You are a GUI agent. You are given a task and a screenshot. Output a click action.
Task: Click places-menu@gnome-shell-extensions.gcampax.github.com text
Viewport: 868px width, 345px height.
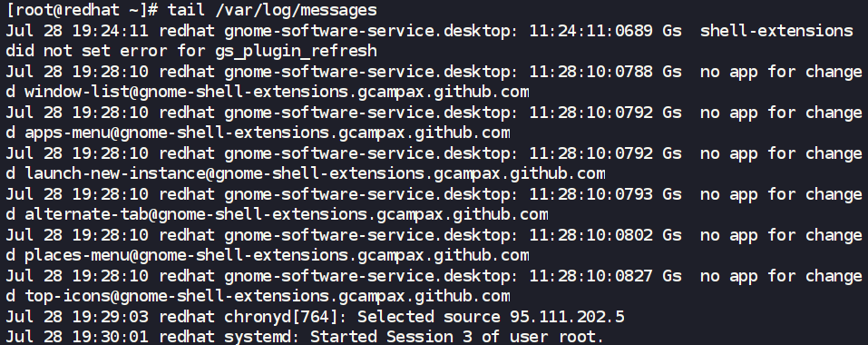tap(277, 256)
